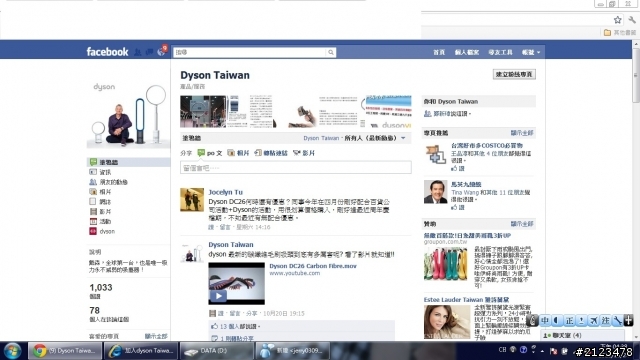640x360 pixels.
Task: Click the 1,033 likes count
Action: [x=101, y=287]
